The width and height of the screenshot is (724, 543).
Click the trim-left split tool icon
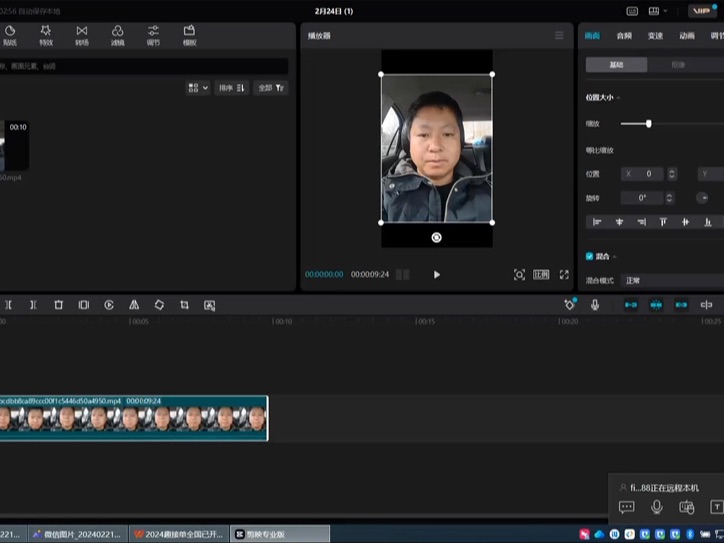click(x=8, y=305)
